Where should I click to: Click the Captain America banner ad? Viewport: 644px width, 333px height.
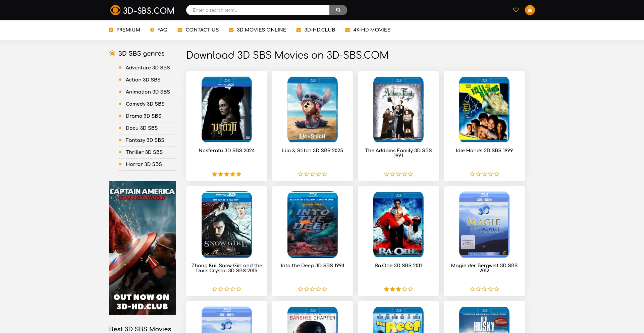pos(143,247)
